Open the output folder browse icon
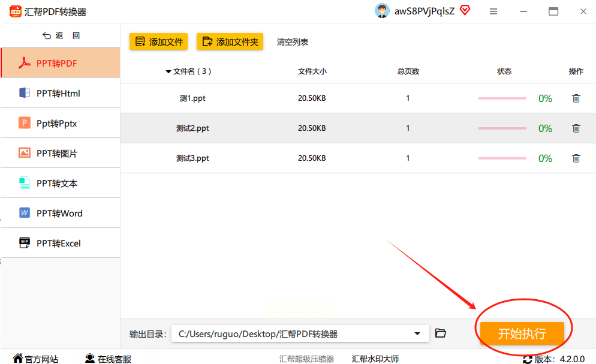Image resolution: width=596 pixels, height=364 pixels. [441, 333]
